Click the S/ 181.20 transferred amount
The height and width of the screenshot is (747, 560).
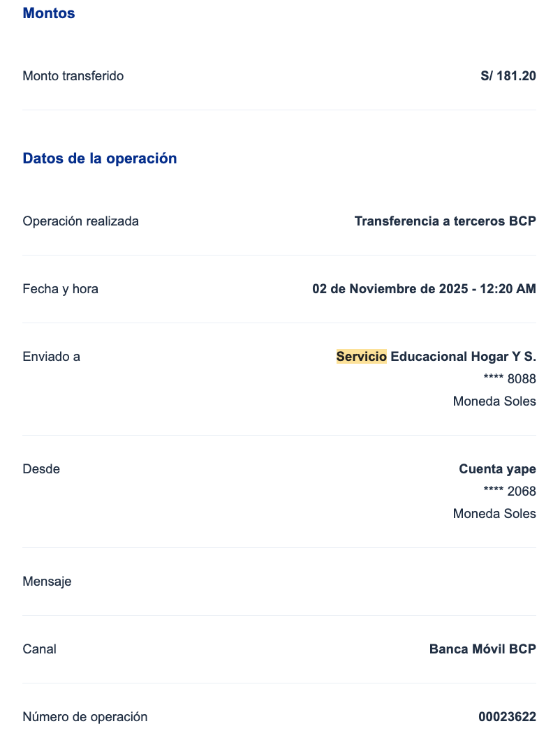tap(508, 76)
